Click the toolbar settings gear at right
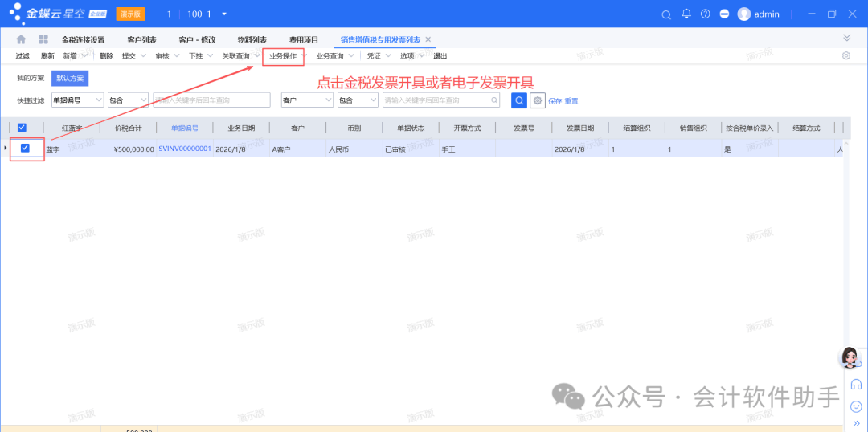868x432 pixels. click(846, 56)
